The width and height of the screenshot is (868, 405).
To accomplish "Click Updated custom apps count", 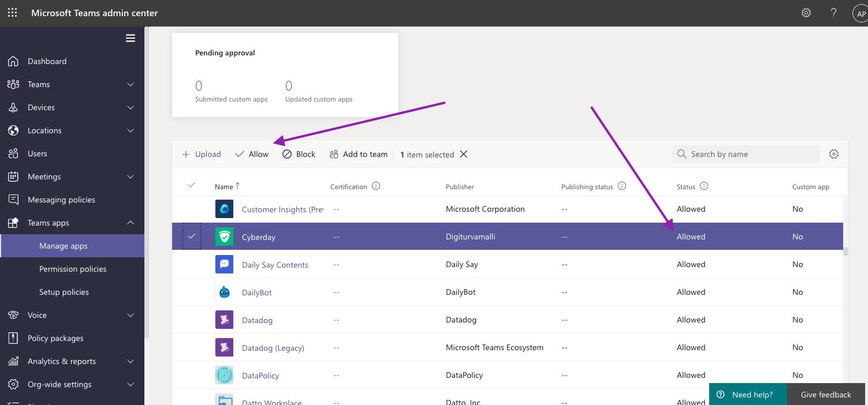I will [x=289, y=86].
